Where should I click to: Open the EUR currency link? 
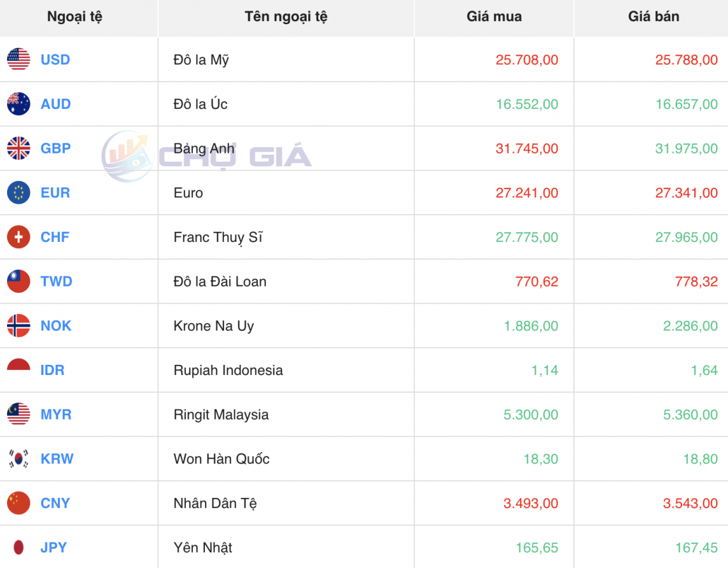(54, 192)
